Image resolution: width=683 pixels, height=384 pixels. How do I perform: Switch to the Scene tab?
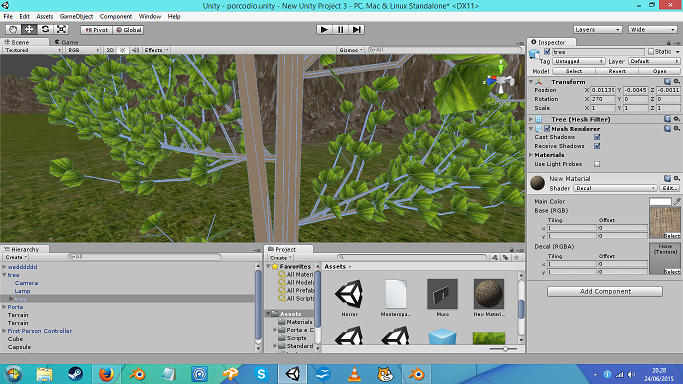20,42
